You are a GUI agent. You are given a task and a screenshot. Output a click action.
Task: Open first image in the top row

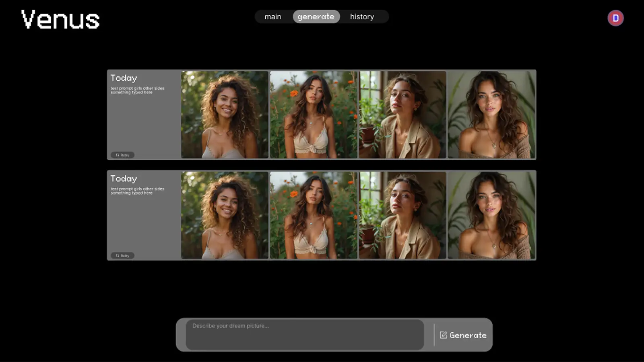(225, 115)
